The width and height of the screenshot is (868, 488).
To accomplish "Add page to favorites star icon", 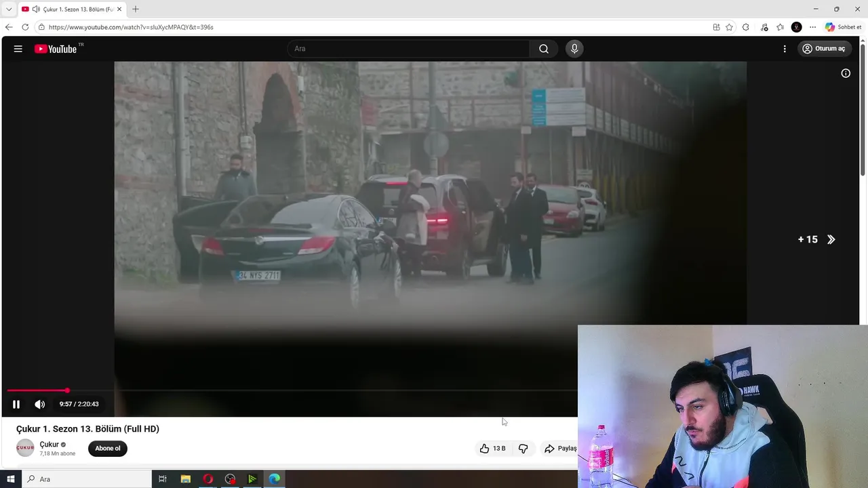I will tap(729, 27).
